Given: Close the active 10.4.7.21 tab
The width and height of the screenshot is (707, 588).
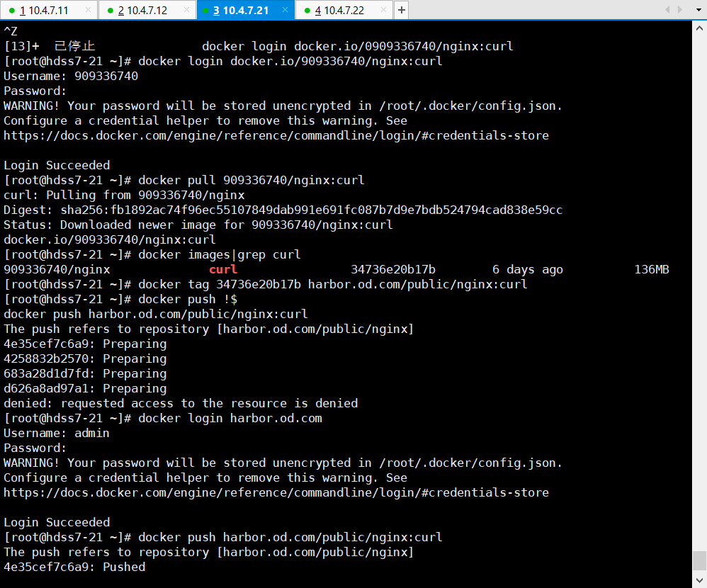Looking at the screenshot, I should pyautogui.click(x=284, y=10).
